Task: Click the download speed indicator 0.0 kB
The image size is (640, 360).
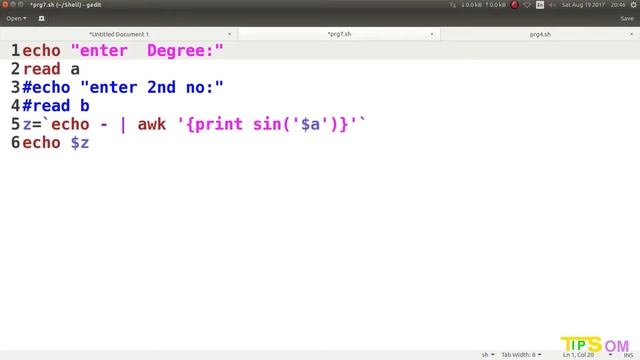Action: pyautogui.click(x=471, y=5)
